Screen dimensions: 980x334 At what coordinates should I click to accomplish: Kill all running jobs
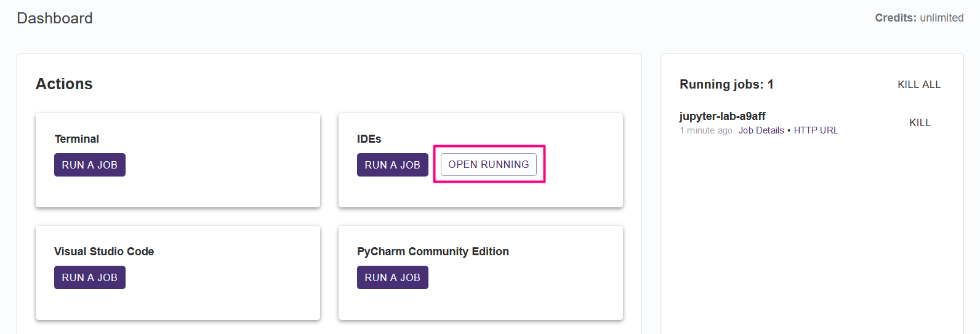click(919, 85)
